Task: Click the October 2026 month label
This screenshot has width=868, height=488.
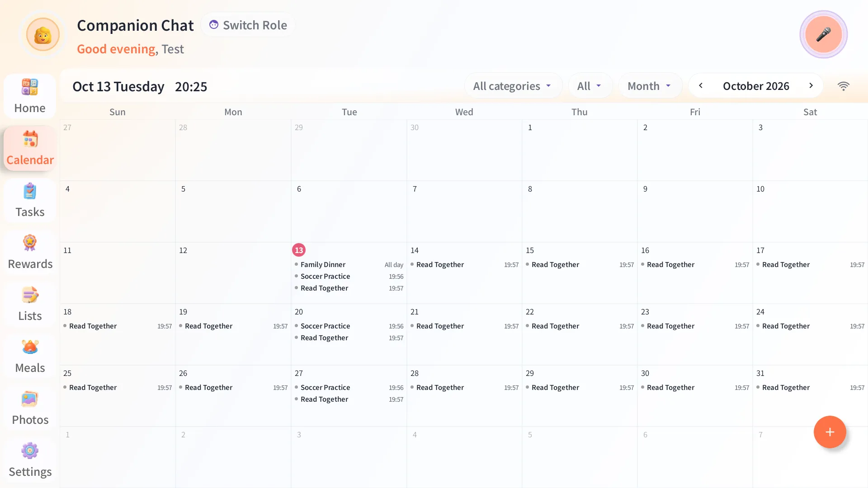Action: pyautogui.click(x=756, y=86)
